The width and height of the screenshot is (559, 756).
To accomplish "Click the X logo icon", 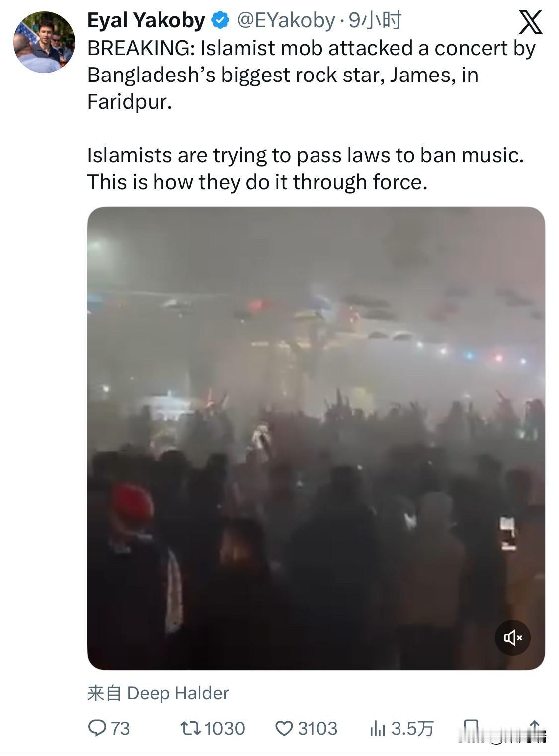I will [530, 22].
